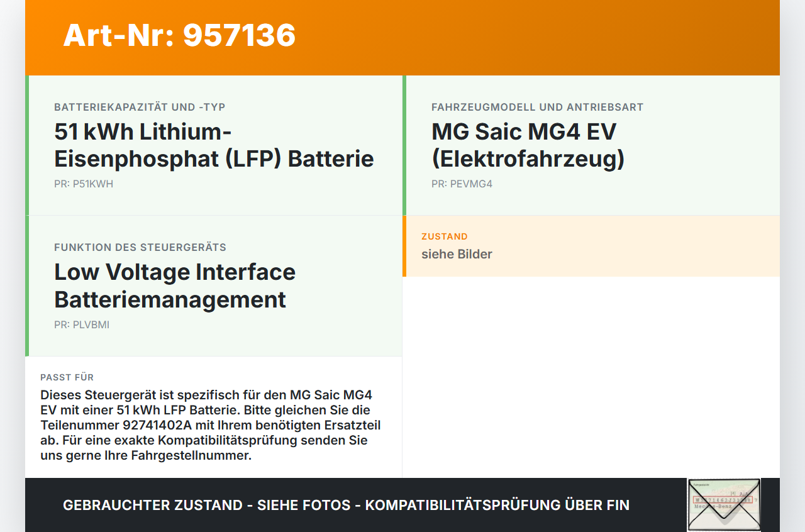Select the 51 kWh Lithium-Eisenphosphat battery heading
805x532 pixels.
214,145
